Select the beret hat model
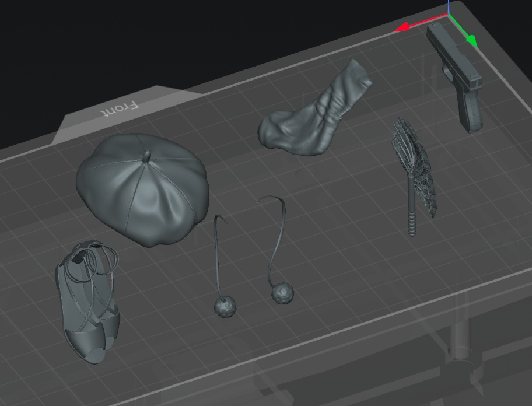This screenshot has height=406, width=532. 142,190
